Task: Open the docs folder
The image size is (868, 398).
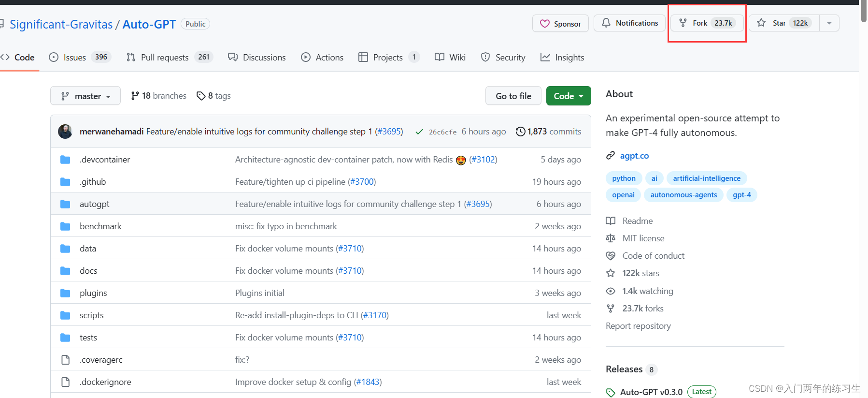Action: pos(88,271)
